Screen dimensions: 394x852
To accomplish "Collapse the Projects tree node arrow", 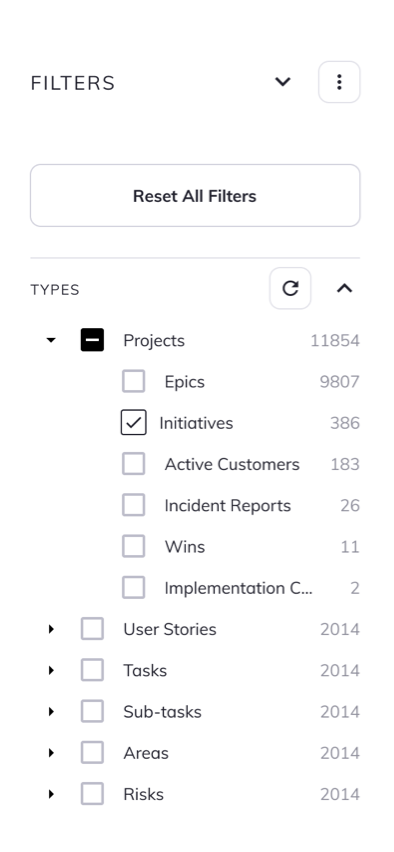I will [x=51, y=340].
